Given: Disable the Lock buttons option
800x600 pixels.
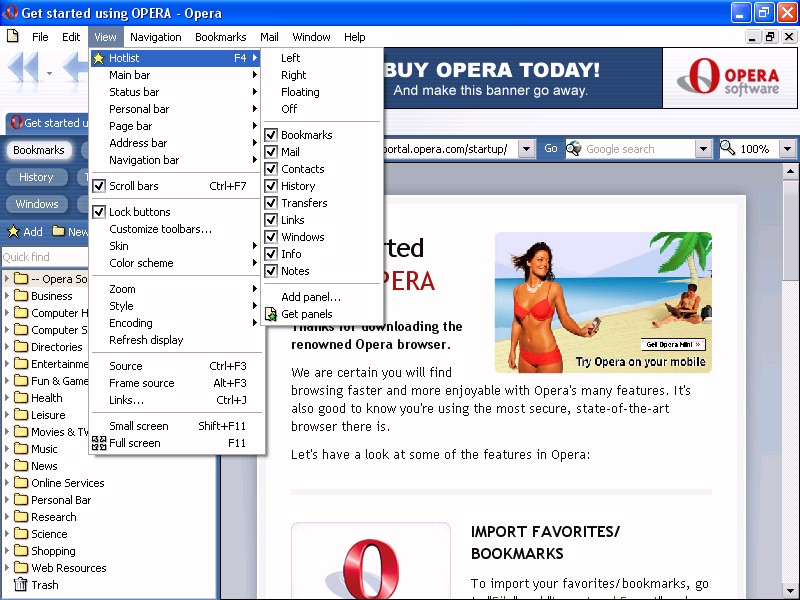Looking at the screenshot, I should pyautogui.click(x=99, y=212).
